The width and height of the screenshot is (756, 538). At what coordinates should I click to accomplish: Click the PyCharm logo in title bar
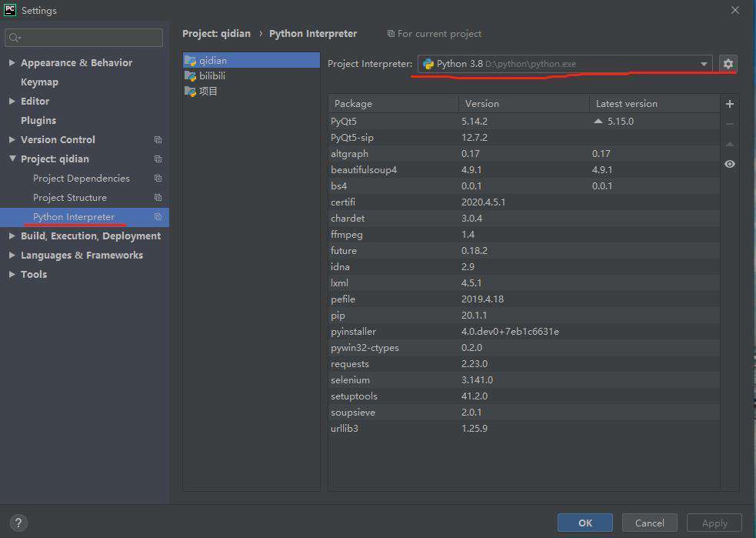coord(10,10)
